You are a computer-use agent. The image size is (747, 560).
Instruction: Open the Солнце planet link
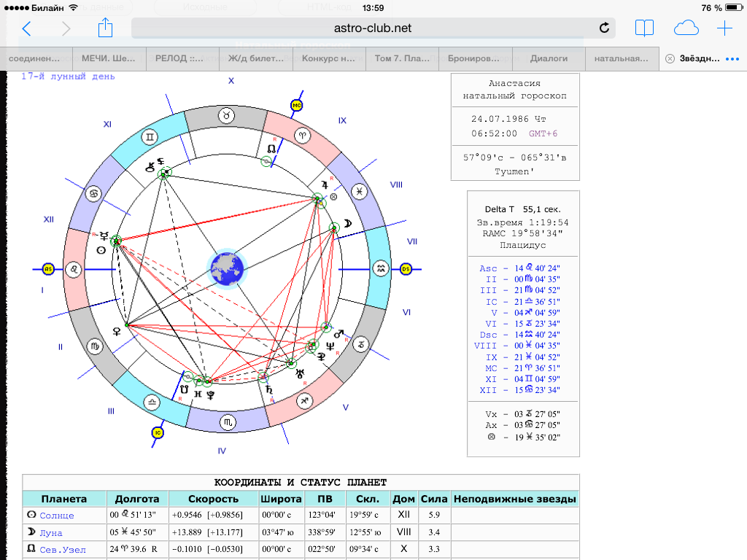coord(57,516)
